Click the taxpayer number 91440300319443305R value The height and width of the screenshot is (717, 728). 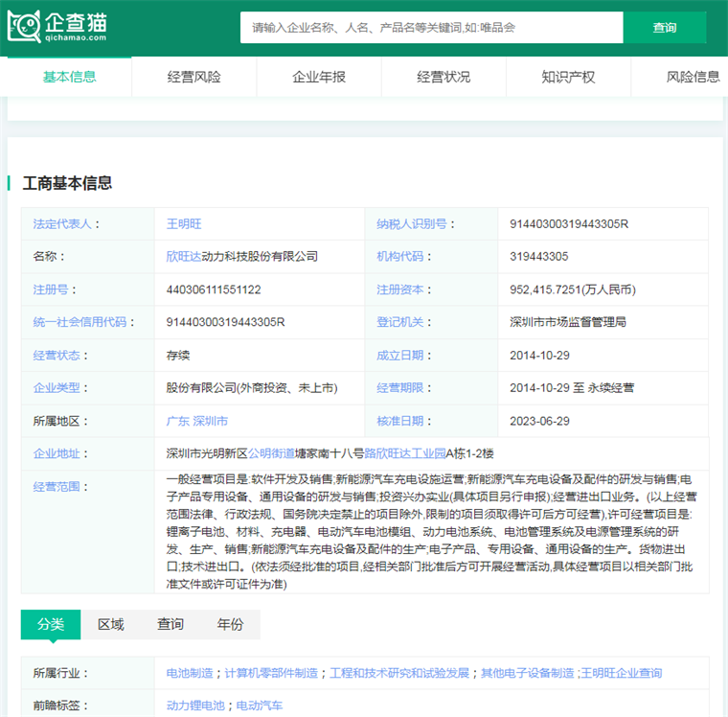[569, 224]
